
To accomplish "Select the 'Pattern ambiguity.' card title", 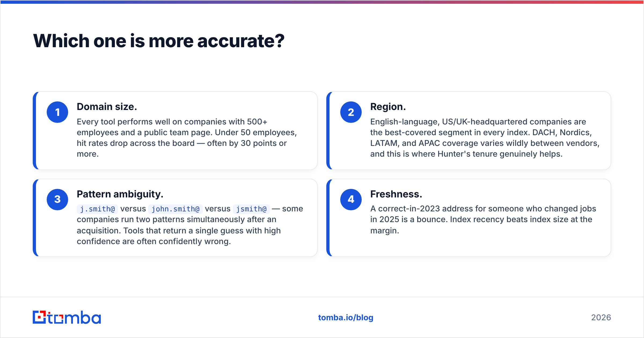I will (x=120, y=194).
